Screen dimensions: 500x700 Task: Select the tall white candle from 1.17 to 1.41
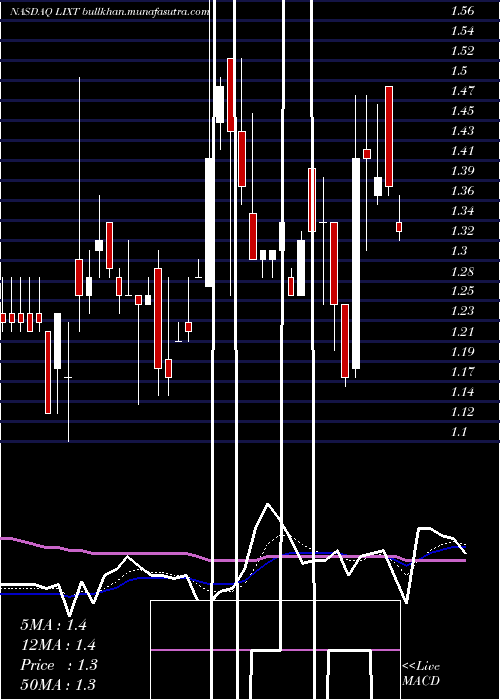(x=356, y=263)
